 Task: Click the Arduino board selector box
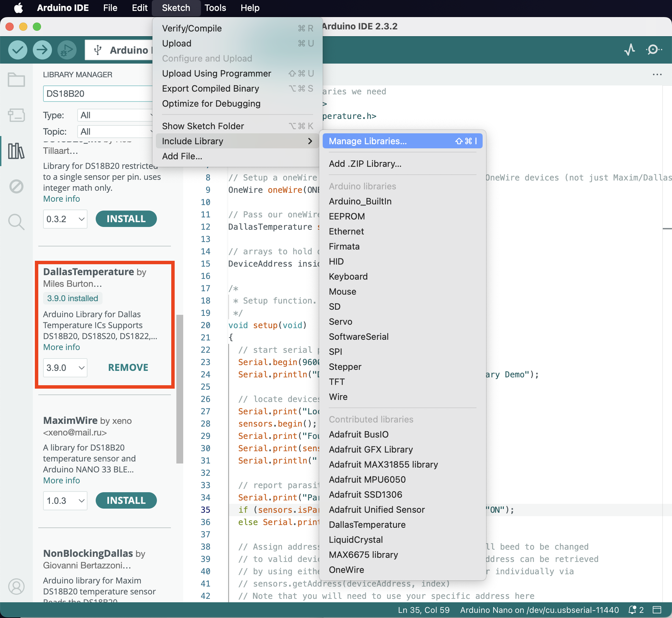pyautogui.click(x=119, y=50)
